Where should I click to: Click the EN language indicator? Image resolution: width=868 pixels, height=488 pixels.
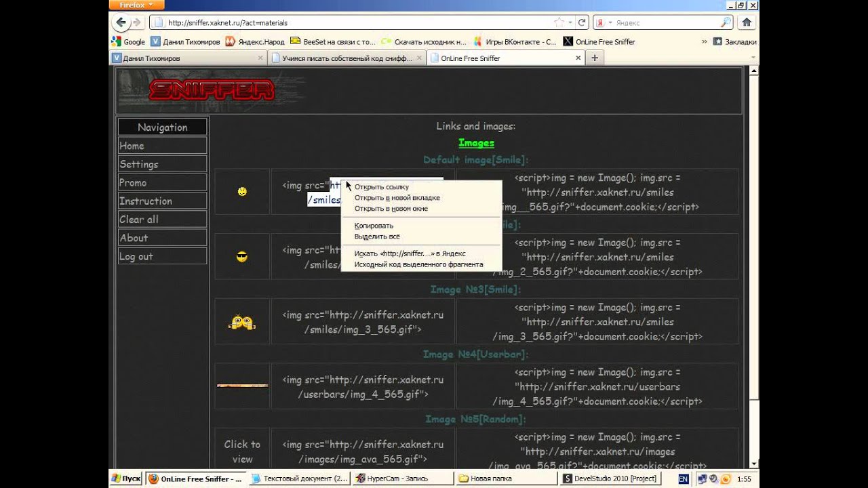[683, 479]
